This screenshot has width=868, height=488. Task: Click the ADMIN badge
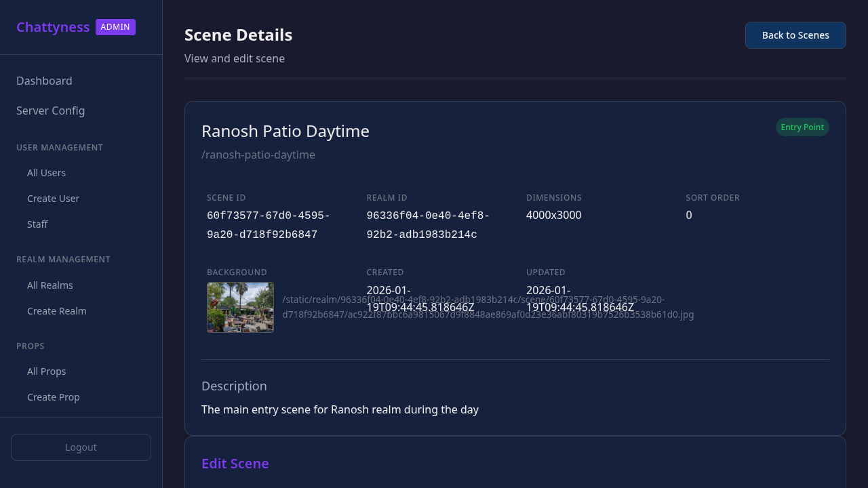click(x=115, y=27)
